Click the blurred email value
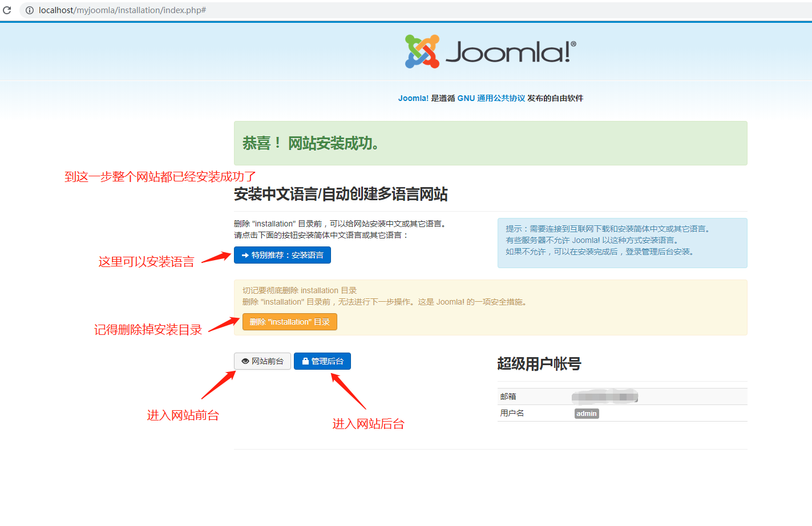 (x=605, y=396)
